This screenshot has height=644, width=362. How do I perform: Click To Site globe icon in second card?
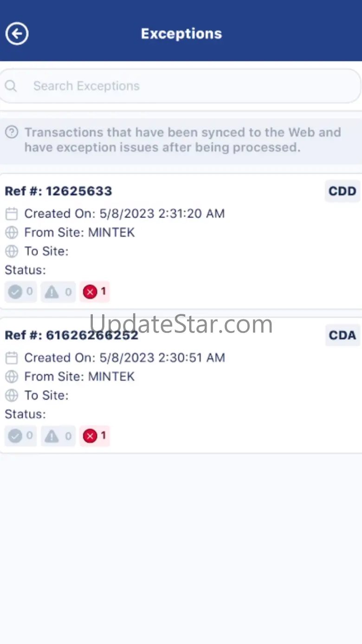(12, 395)
